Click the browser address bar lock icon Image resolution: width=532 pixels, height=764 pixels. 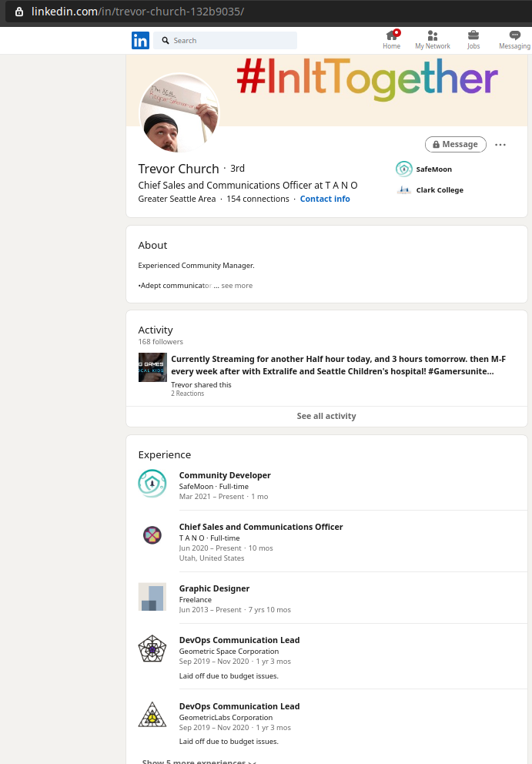pyautogui.click(x=19, y=12)
